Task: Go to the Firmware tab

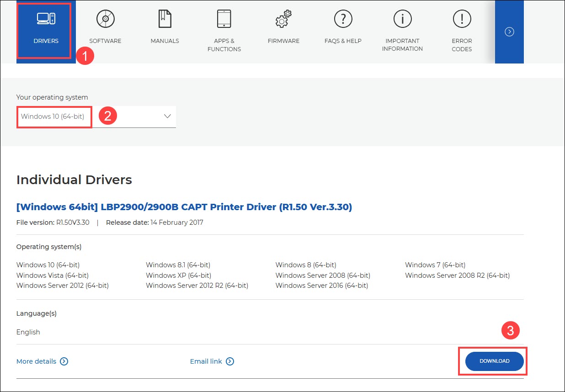Action: click(x=283, y=32)
